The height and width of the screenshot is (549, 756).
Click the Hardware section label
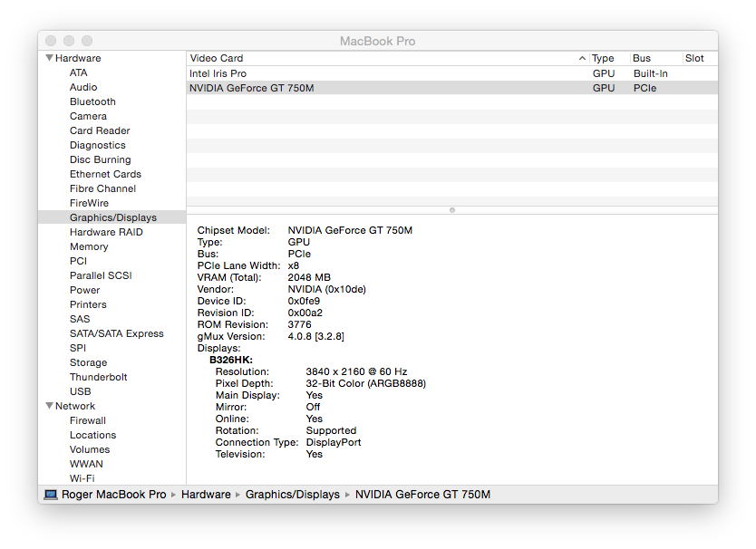(78, 58)
